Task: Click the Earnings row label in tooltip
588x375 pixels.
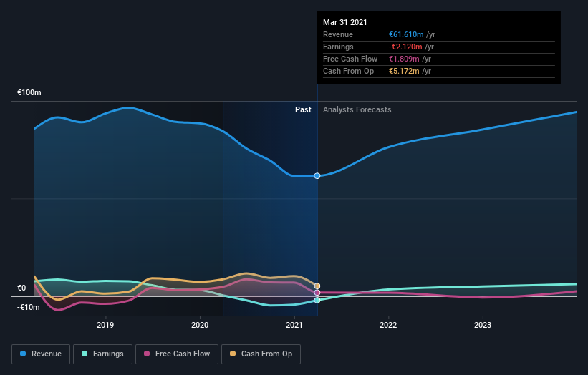Action: point(338,47)
